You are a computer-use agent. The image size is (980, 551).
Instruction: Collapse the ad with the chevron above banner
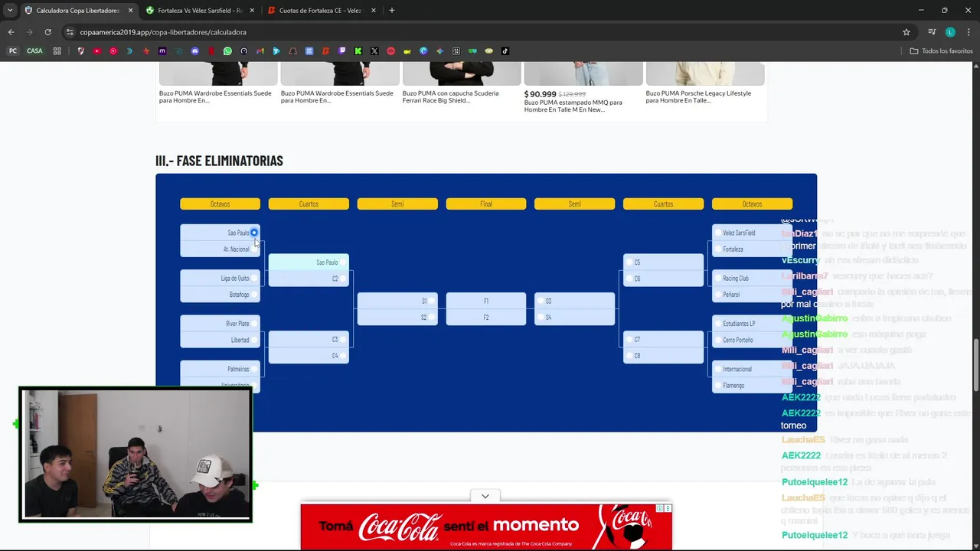point(485,497)
